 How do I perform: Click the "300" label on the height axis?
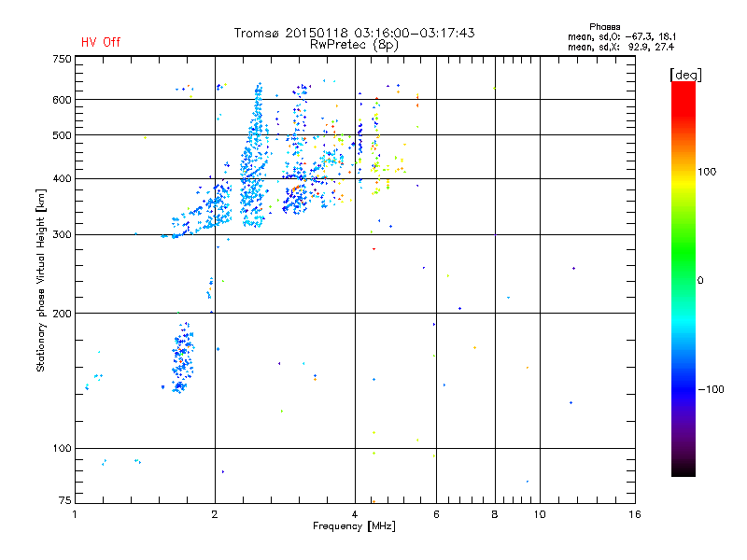pos(63,235)
